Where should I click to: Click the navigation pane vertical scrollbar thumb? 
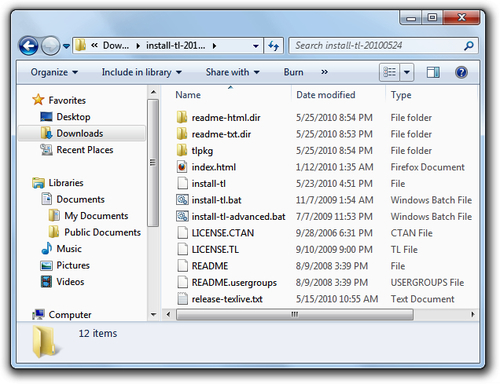[153, 163]
